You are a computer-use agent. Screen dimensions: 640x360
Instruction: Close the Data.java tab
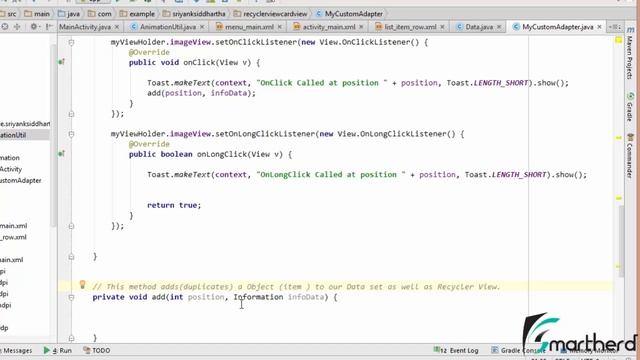(x=499, y=27)
